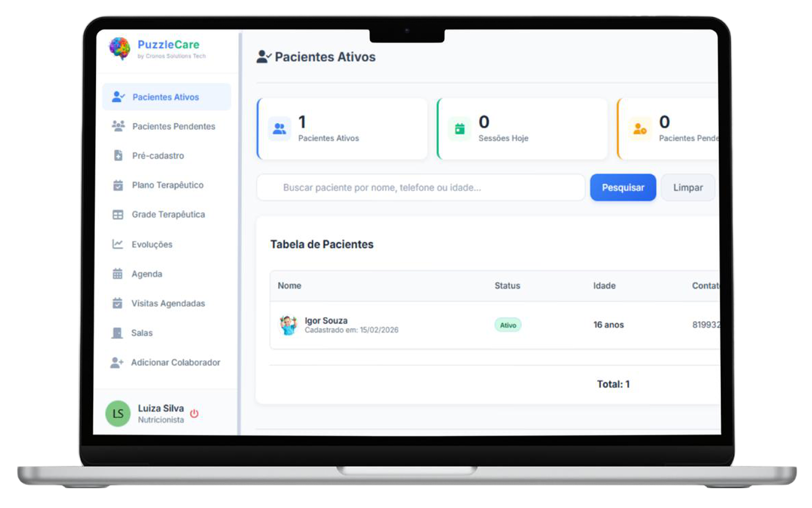Open the Pacientes Pendentes menu entry
Viewport: 812px width, 508px height.
click(x=174, y=126)
